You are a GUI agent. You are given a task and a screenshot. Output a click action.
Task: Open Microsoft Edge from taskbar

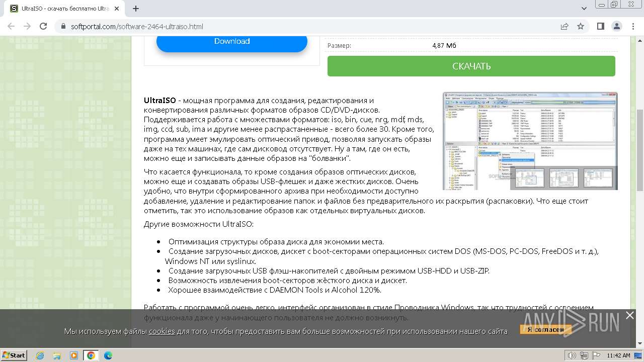point(108,355)
